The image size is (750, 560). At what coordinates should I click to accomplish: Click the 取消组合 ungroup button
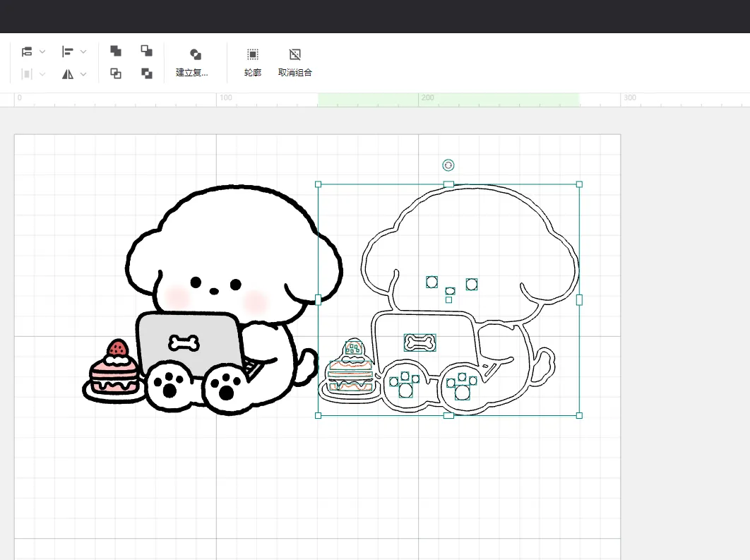[295, 62]
